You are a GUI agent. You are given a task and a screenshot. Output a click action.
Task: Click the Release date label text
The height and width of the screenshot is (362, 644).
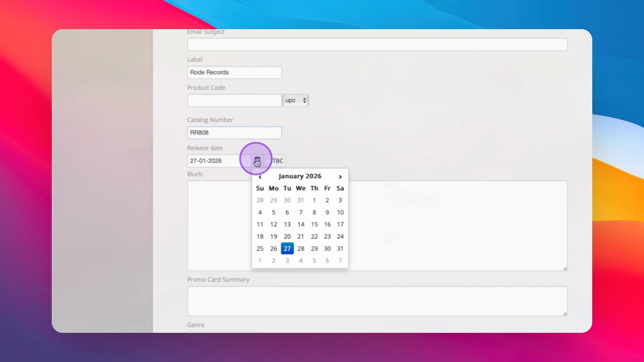tap(205, 148)
